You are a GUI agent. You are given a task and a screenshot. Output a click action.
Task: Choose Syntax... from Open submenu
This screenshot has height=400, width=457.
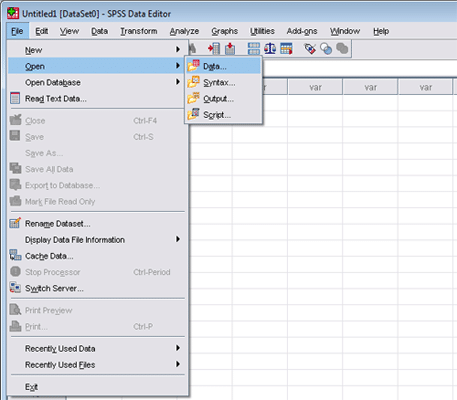223,82
